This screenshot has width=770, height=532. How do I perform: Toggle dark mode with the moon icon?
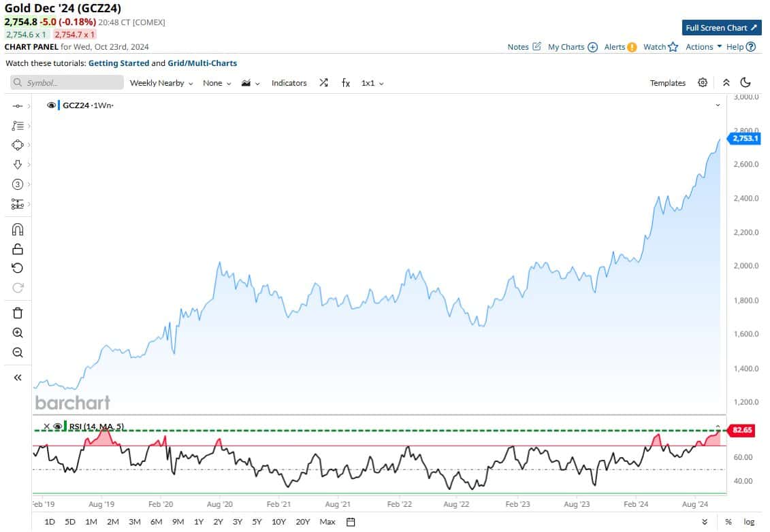(745, 82)
